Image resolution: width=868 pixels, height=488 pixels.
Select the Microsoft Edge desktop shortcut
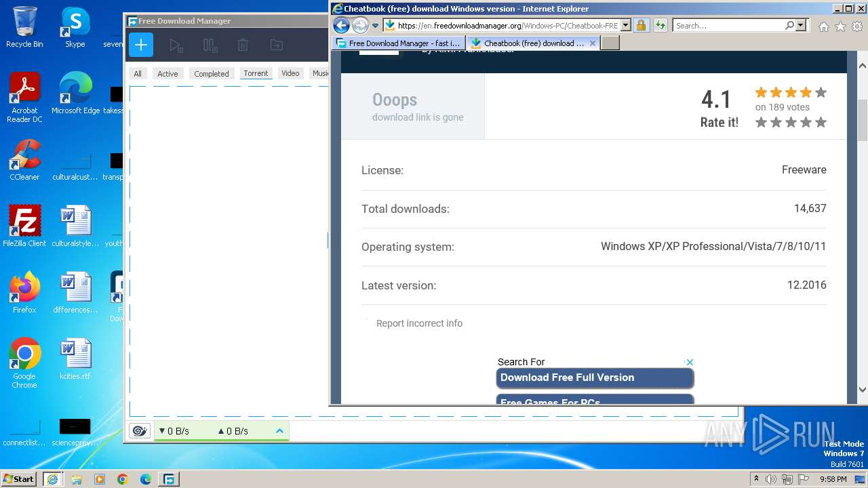pos(75,94)
